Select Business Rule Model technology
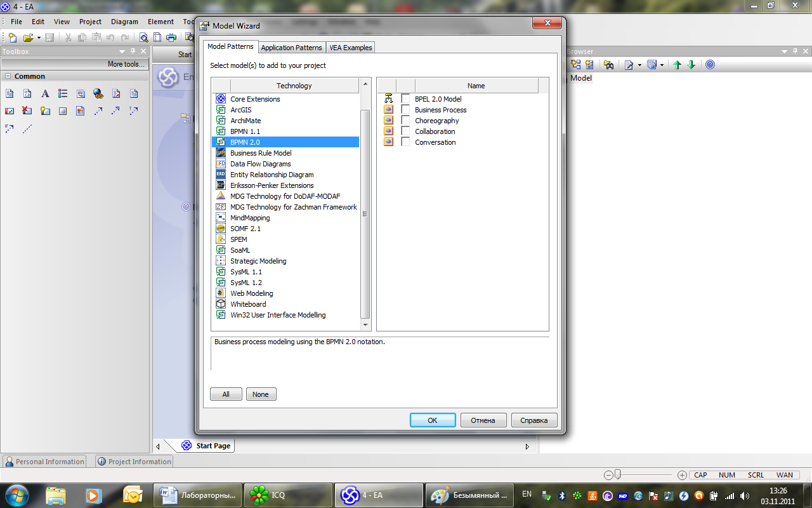 [x=261, y=153]
